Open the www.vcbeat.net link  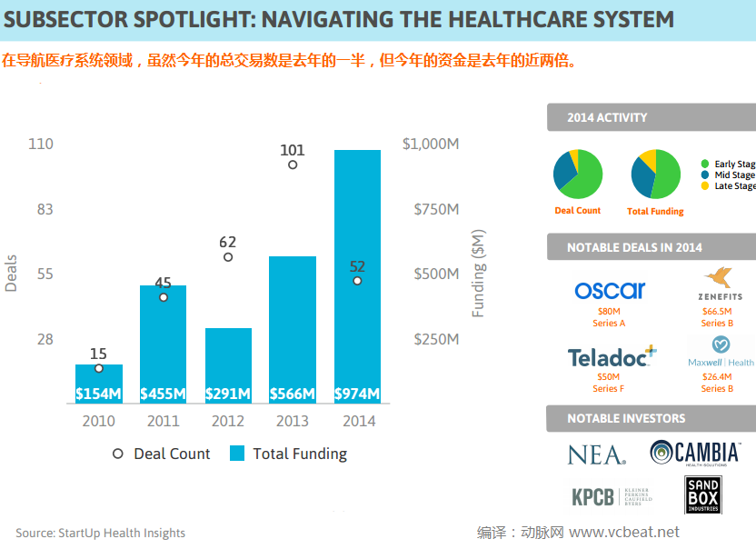[624, 532]
